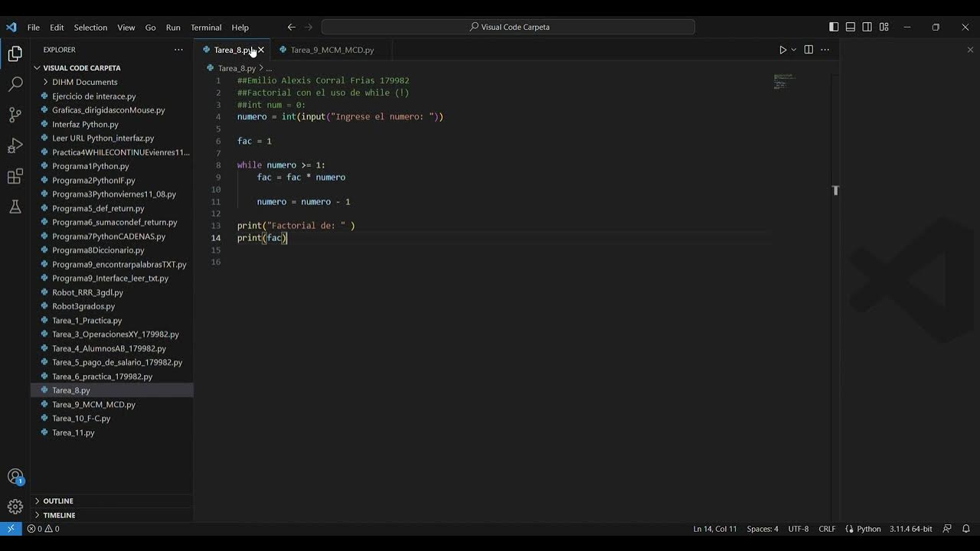
Task: Open the Explorer view in activity bar
Action: click(x=15, y=54)
